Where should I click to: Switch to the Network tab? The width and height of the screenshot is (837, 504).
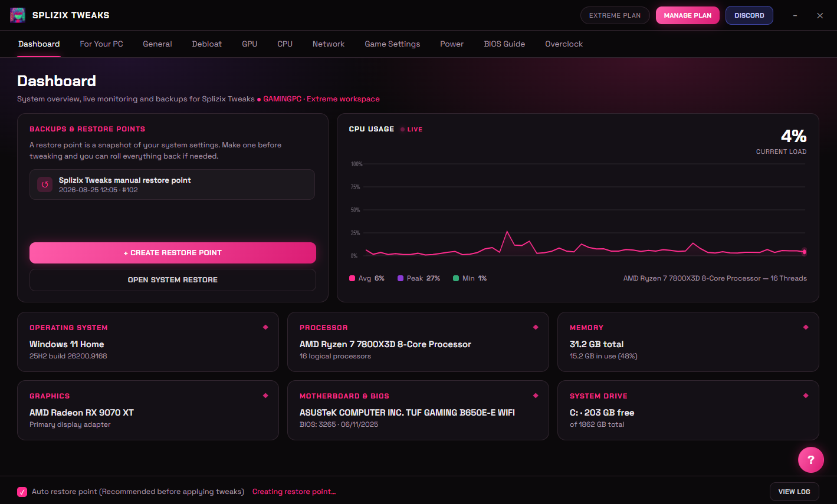tap(329, 44)
